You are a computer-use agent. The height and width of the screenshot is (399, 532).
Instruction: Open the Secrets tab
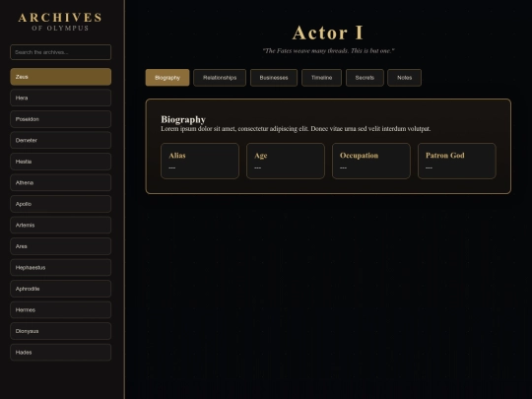pos(365,78)
